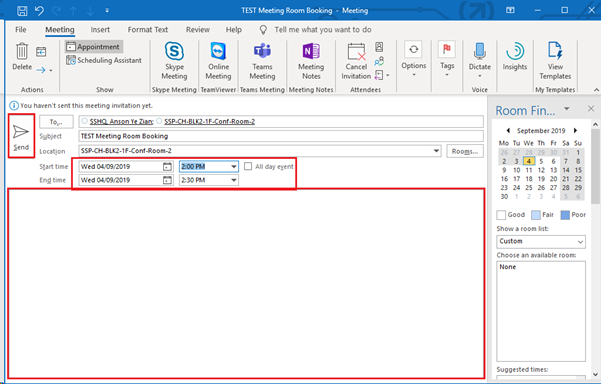Click the Save icon in title bar

coord(22,10)
